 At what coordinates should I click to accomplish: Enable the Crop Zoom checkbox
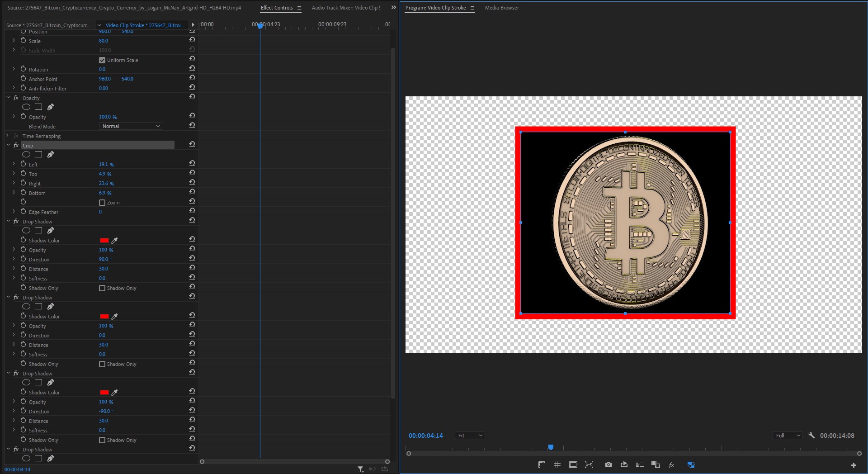[102, 203]
